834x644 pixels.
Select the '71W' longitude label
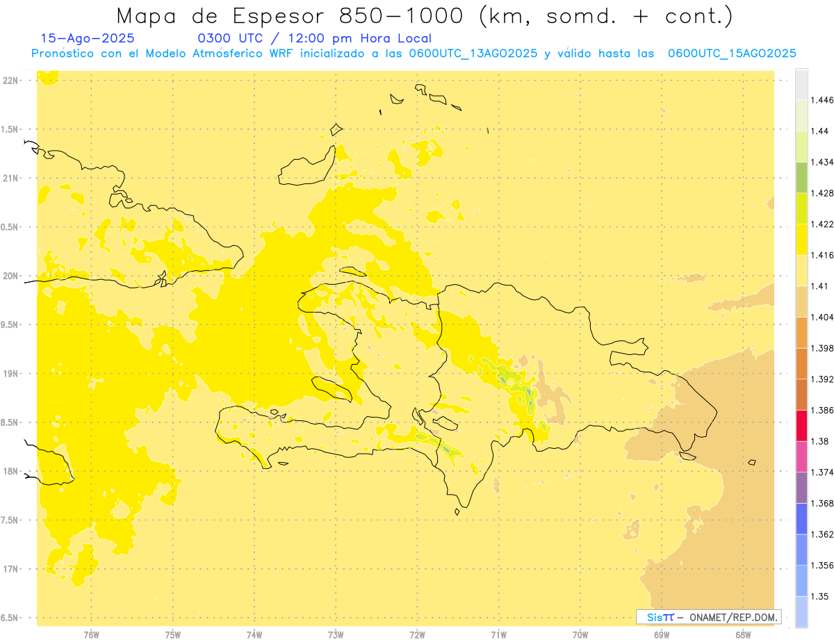(498, 634)
